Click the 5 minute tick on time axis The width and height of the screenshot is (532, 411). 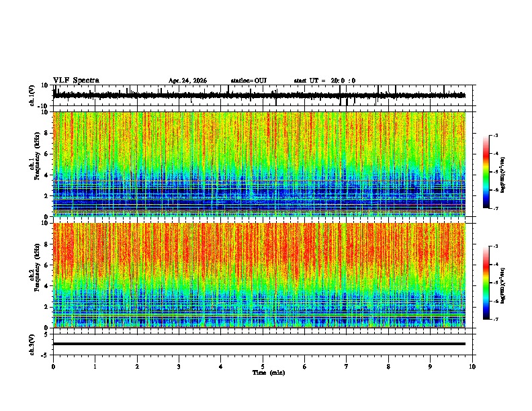point(263,367)
